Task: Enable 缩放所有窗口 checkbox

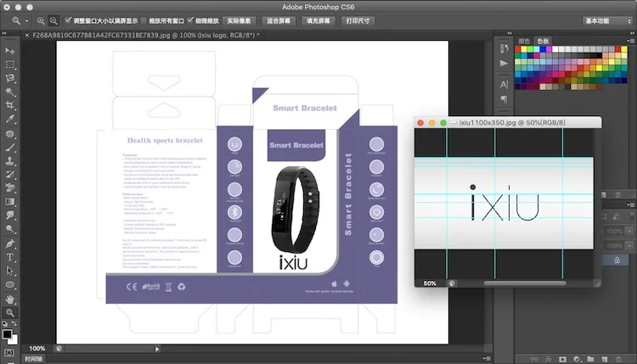Action: (143, 20)
